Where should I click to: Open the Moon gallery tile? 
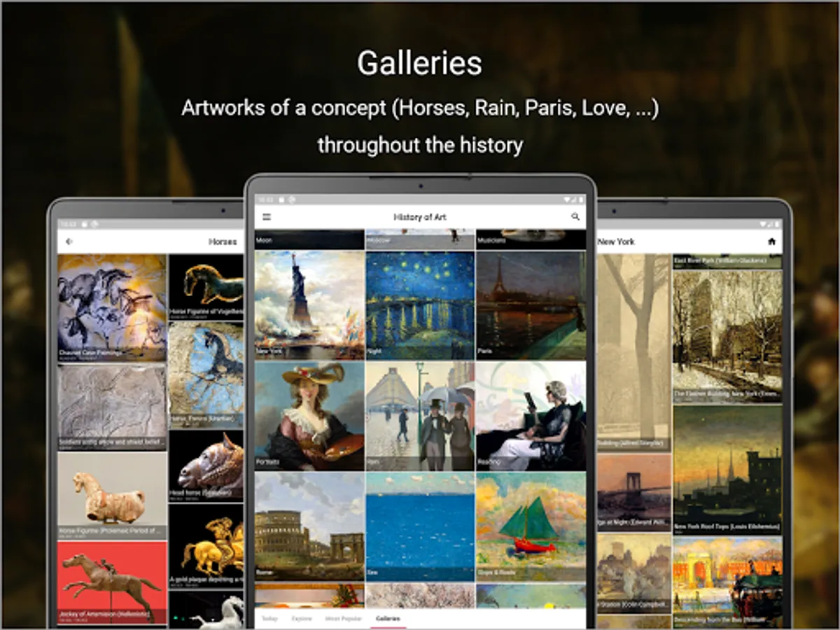coord(309,239)
